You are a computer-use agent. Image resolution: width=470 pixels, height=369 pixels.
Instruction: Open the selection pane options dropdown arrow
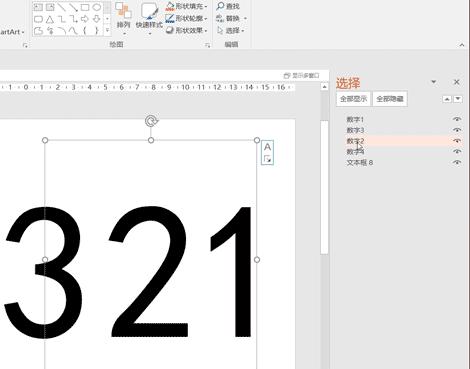434,82
